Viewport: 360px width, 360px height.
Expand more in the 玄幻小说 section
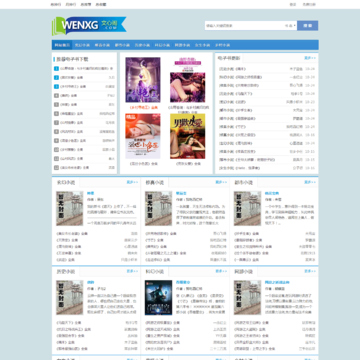click(132, 182)
